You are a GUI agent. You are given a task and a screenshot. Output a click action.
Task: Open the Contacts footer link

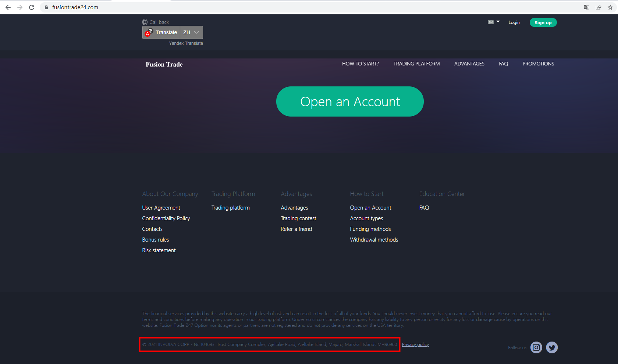pyautogui.click(x=152, y=229)
